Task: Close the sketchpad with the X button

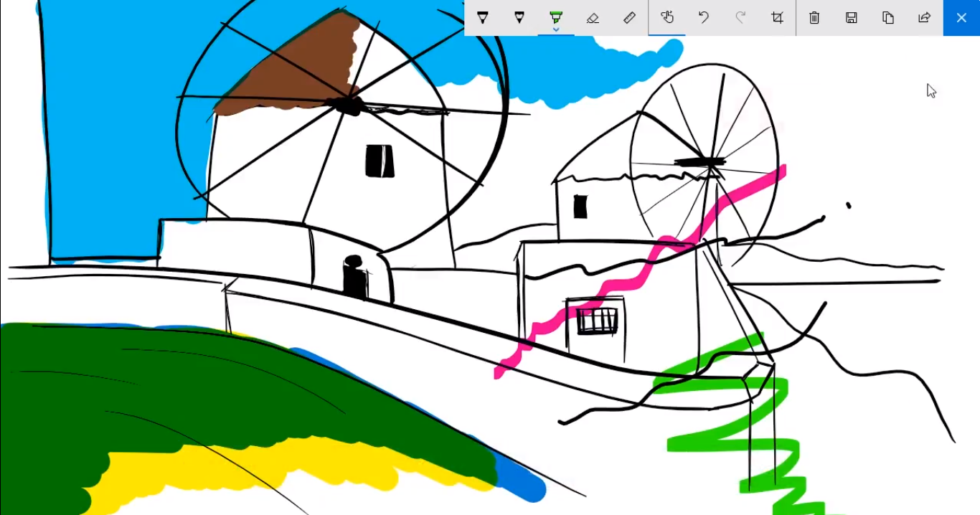Action: pyautogui.click(x=962, y=18)
